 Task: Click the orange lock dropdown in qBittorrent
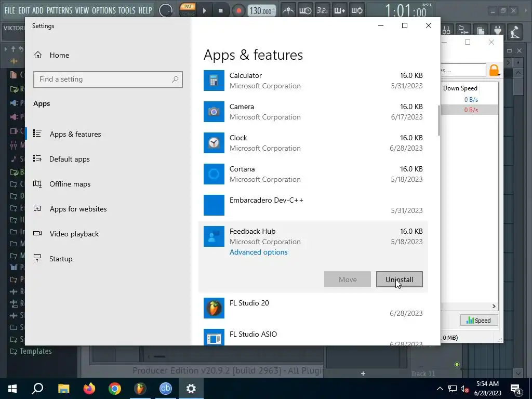[495, 70]
